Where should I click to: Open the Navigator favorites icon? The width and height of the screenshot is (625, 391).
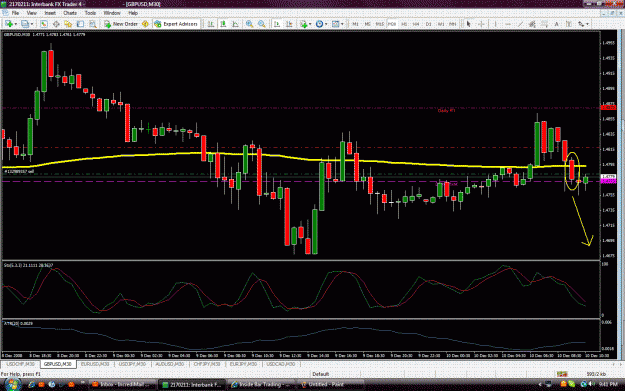[x=68, y=24]
